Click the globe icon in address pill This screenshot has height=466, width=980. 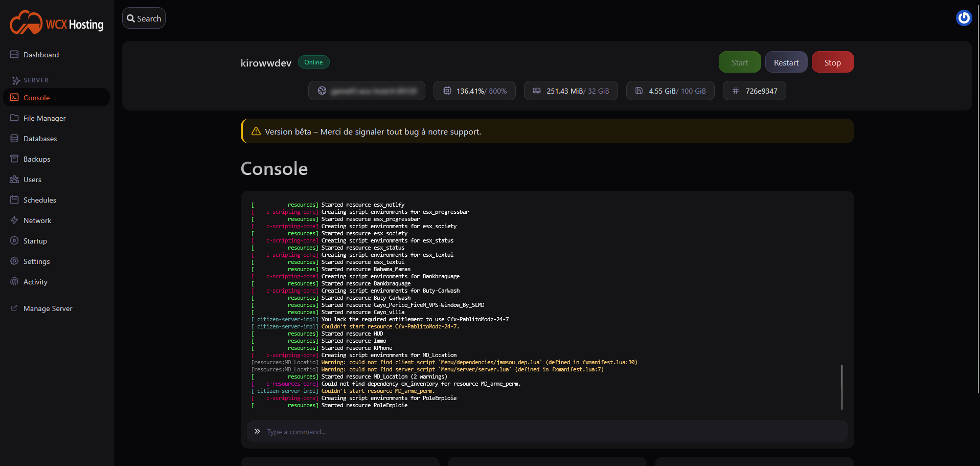pyautogui.click(x=322, y=91)
